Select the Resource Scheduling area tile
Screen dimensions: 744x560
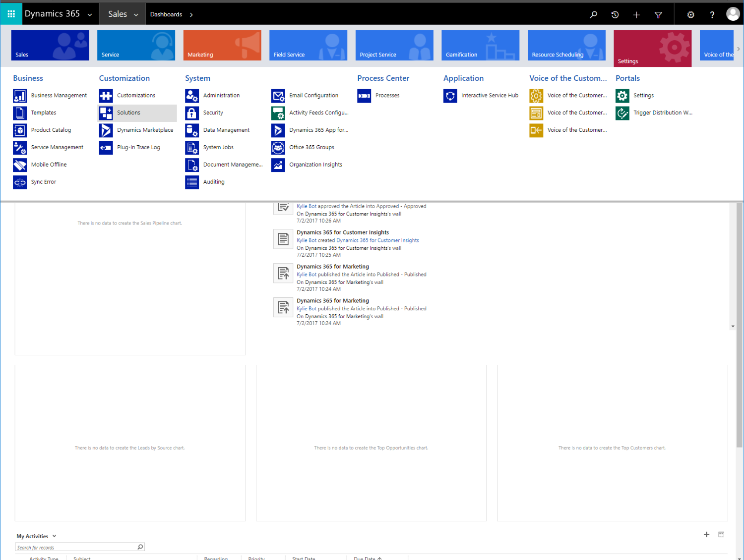566,45
